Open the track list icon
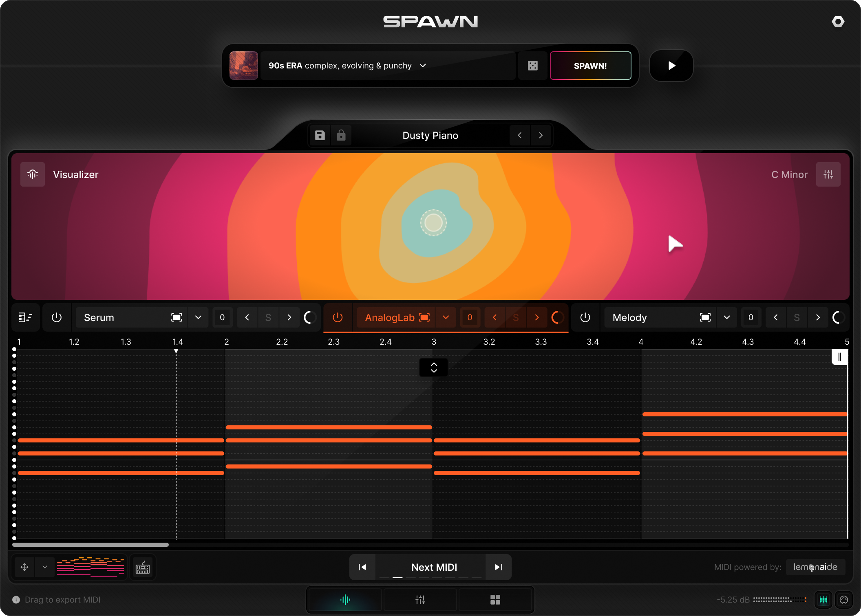Image resolution: width=861 pixels, height=616 pixels. pos(25,317)
